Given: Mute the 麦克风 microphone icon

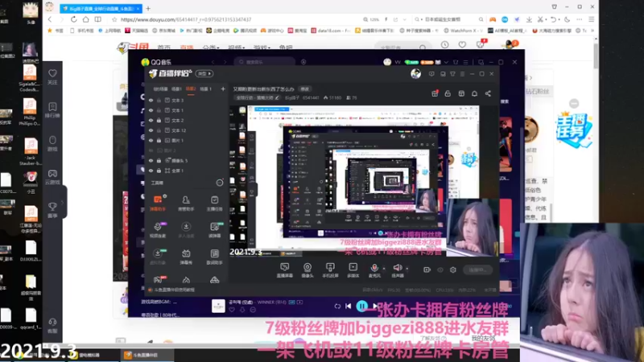Looking at the screenshot, I should [374, 269].
